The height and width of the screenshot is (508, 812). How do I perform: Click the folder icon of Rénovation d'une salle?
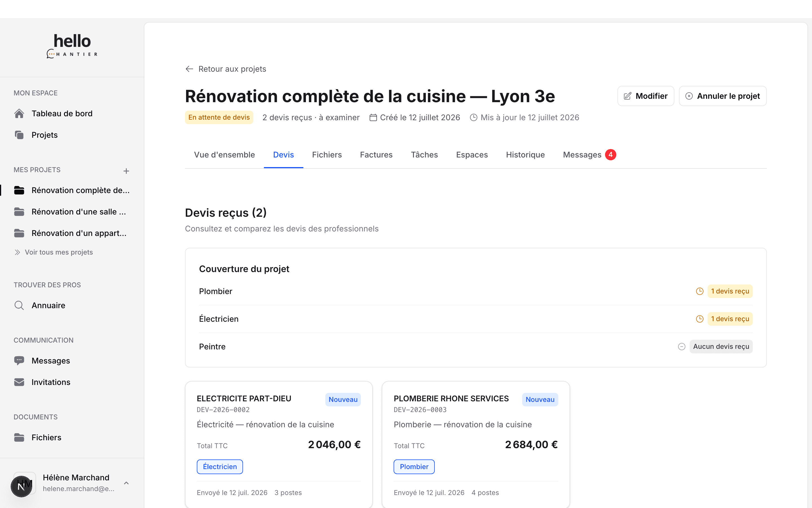pyautogui.click(x=19, y=212)
